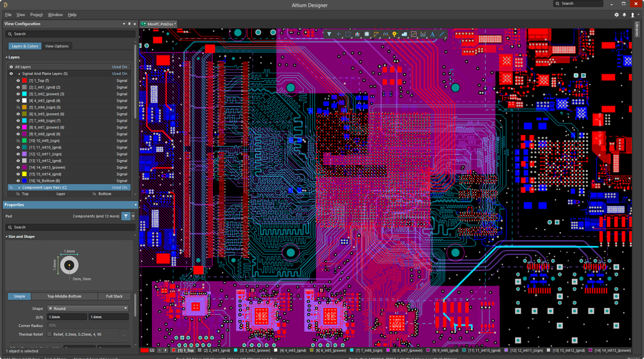The width and height of the screenshot is (644, 359).
Task: Open the notifications bell icon
Action: [x=625, y=15]
